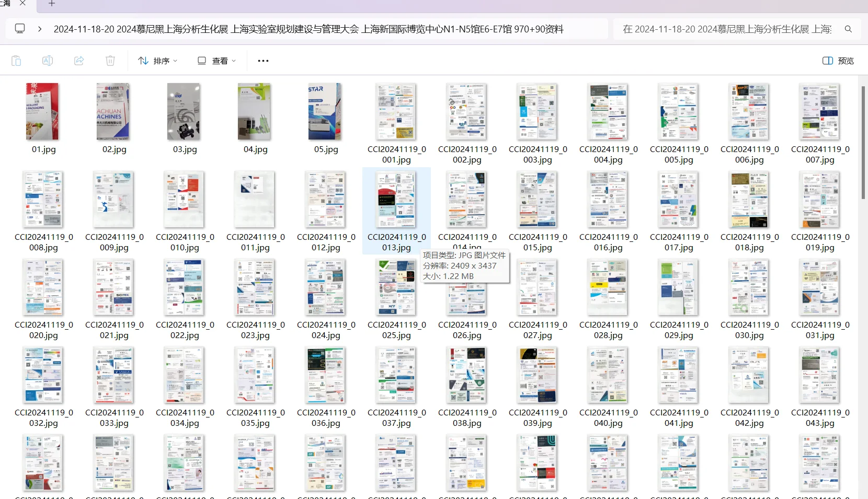Select thumbnail CCI20241119_0020.jpg
Viewport: 868px width, 499px height.
43,287
